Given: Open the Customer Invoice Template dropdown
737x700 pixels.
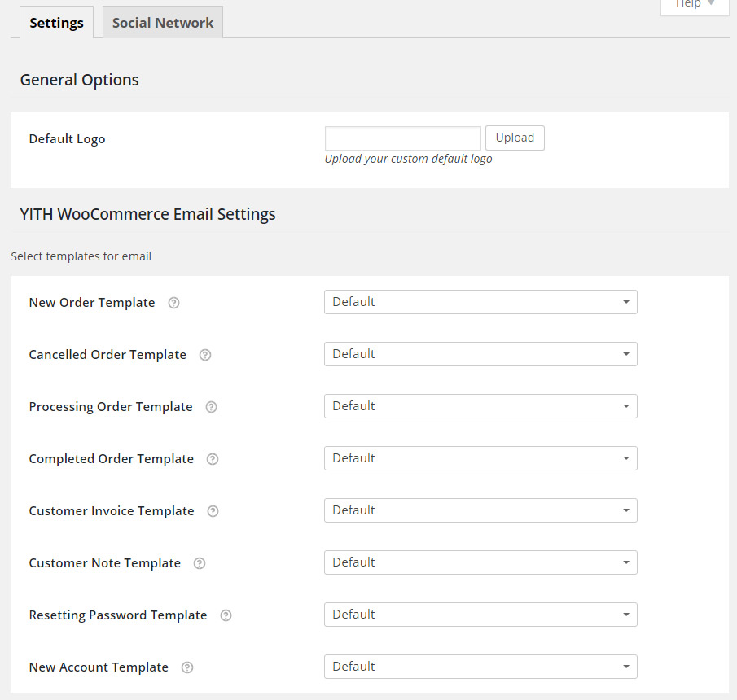Looking at the screenshot, I should coord(480,510).
